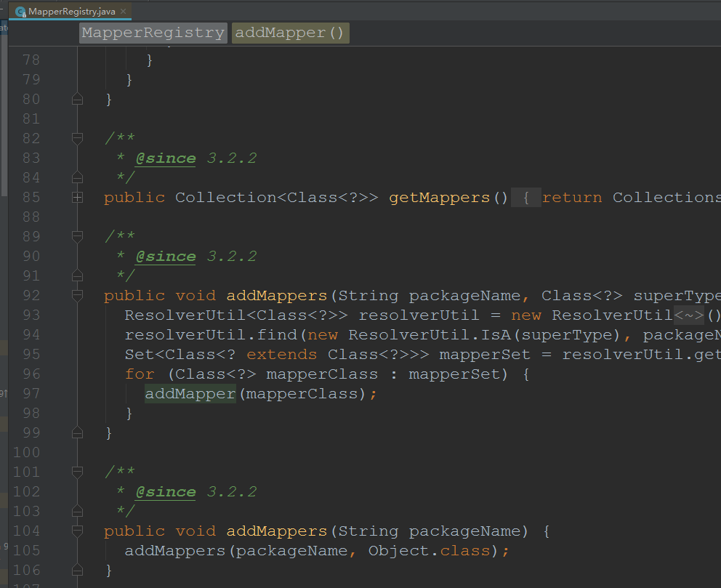Viewport: 721px width, 588px height.
Task: Expand the folded getMappers method at line 85
Action: 77,197
